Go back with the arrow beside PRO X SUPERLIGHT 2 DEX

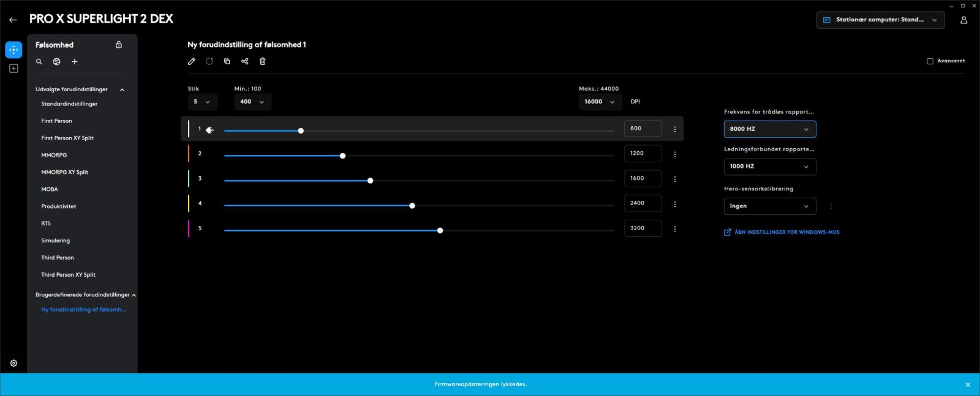pos(13,20)
